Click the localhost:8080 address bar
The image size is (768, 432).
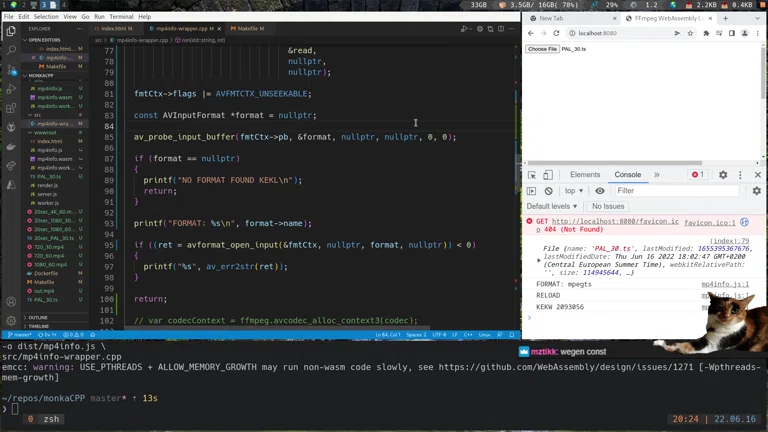pyautogui.click(x=622, y=33)
